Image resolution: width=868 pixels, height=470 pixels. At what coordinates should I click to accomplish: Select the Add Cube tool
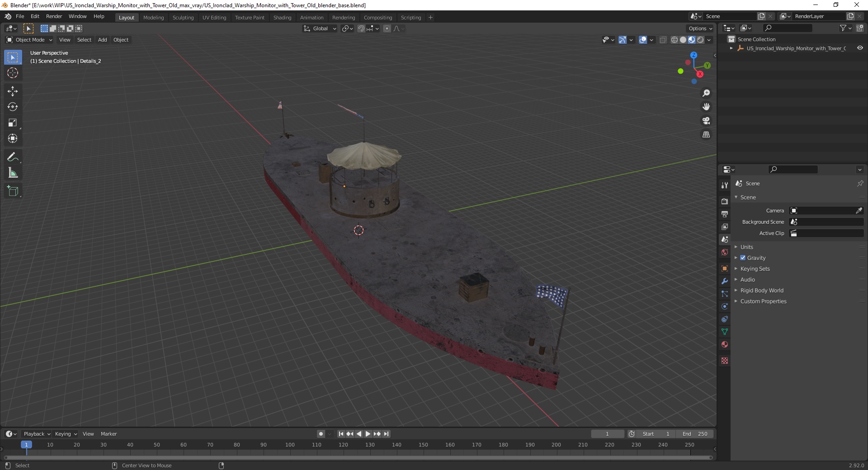[x=13, y=191]
